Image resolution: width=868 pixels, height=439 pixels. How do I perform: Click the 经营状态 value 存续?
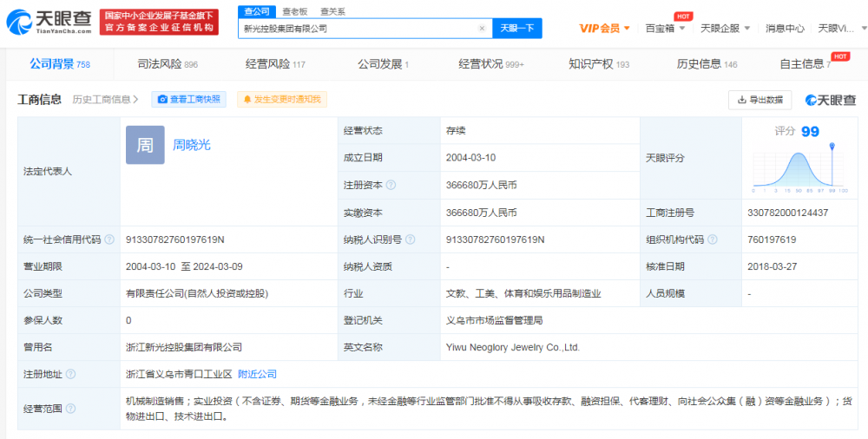tap(456, 131)
